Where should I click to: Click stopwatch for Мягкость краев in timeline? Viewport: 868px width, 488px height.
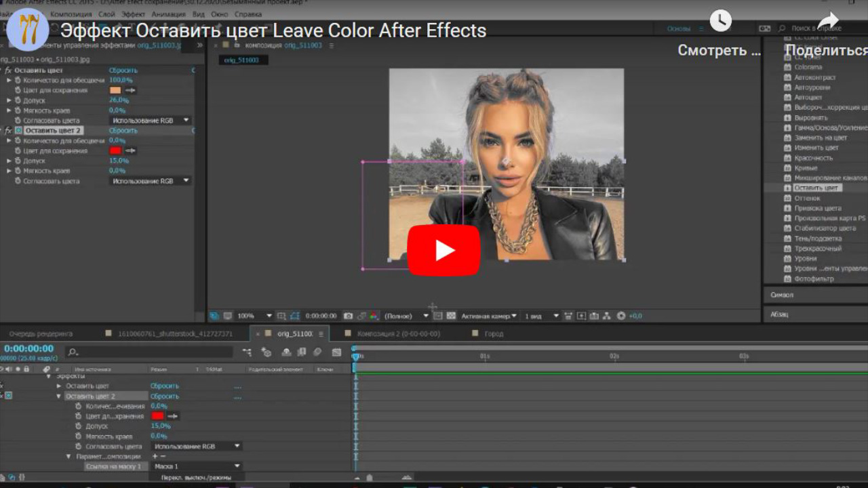(x=79, y=436)
